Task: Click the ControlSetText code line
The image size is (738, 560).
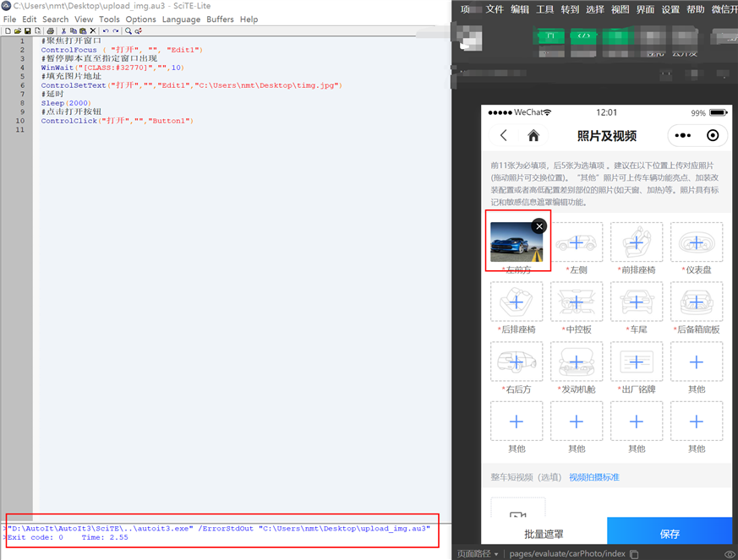Action: (192, 85)
